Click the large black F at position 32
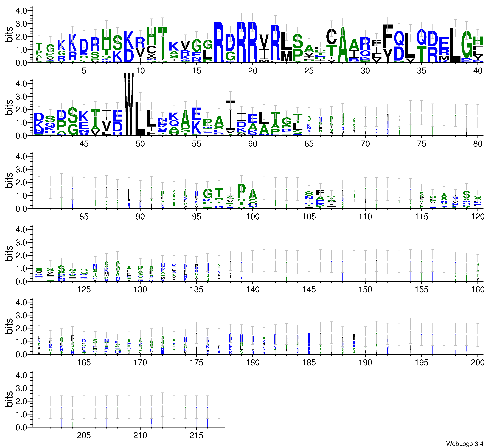The width and height of the screenshot is (496, 448). click(388, 36)
